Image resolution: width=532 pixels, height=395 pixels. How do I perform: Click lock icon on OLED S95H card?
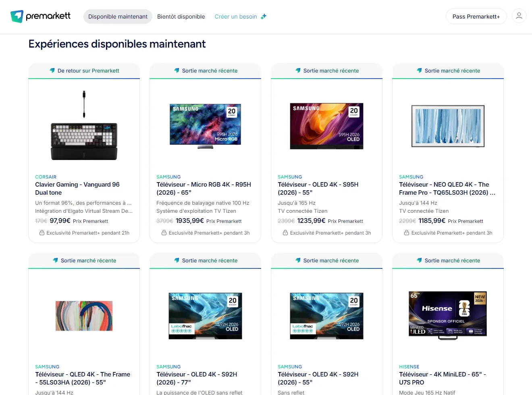pos(285,233)
